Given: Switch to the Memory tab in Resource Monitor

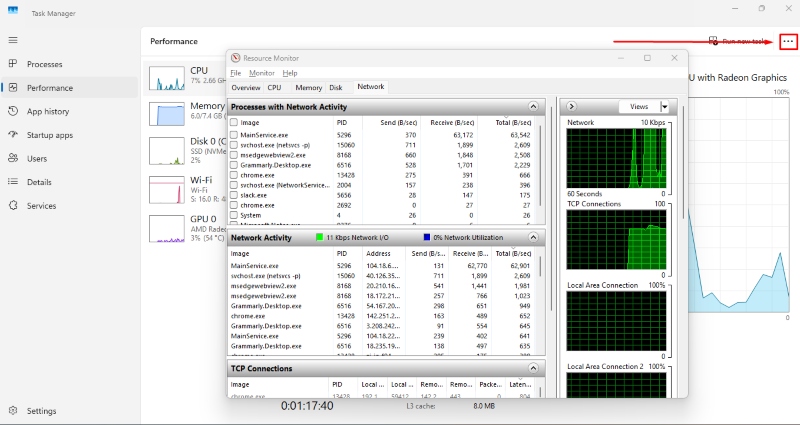Looking at the screenshot, I should 308,88.
